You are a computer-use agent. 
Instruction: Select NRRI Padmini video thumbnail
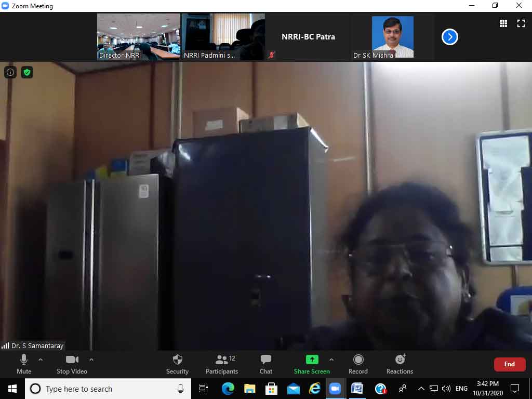pos(223,37)
